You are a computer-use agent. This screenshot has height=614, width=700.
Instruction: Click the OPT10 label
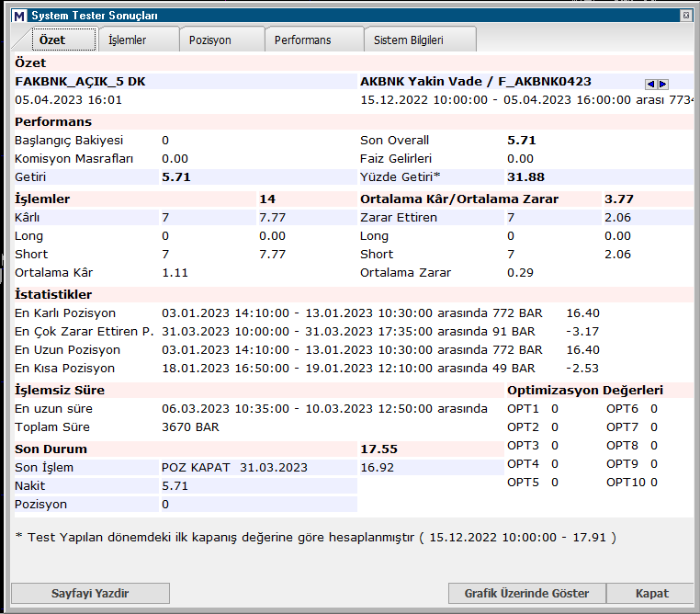pos(626,482)
